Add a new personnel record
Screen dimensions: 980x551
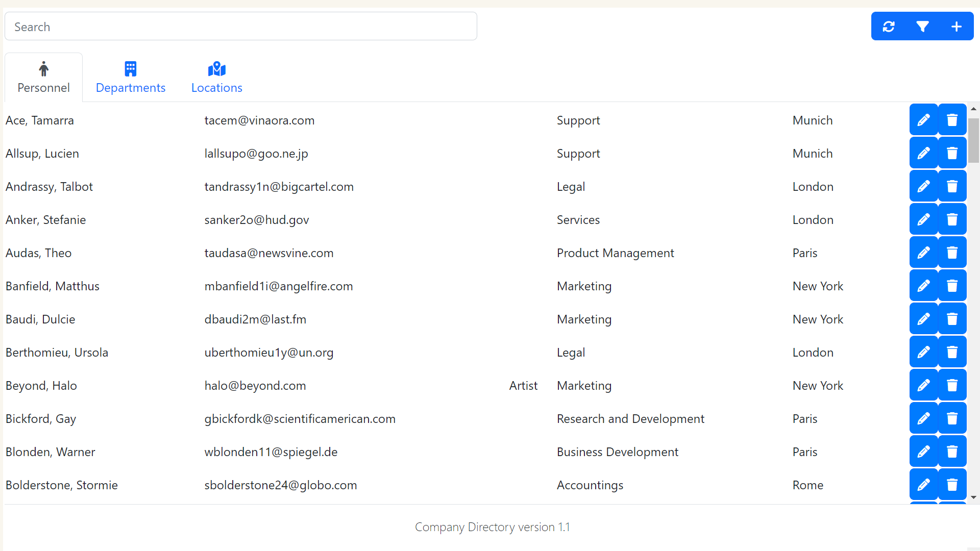click(x=957, y=26)
